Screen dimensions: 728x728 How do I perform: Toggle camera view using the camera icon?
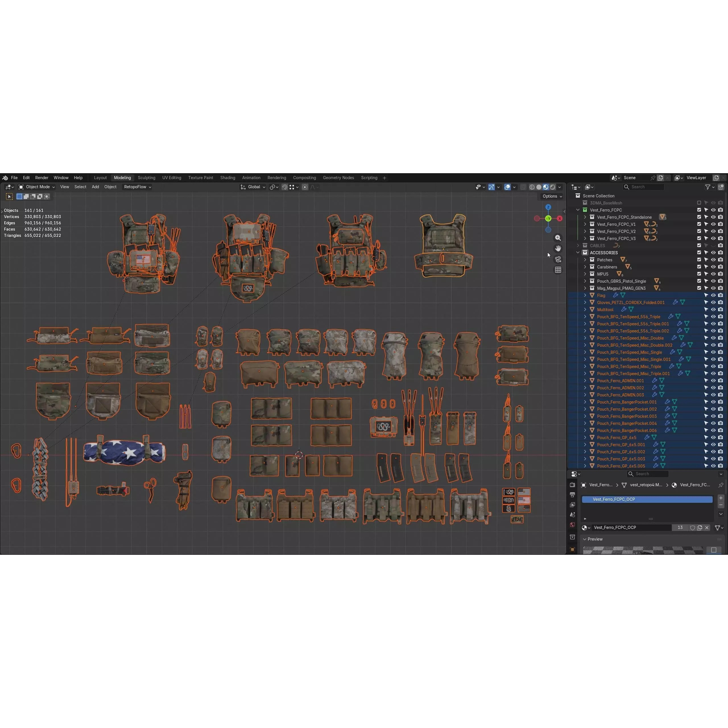coord(558,259)
